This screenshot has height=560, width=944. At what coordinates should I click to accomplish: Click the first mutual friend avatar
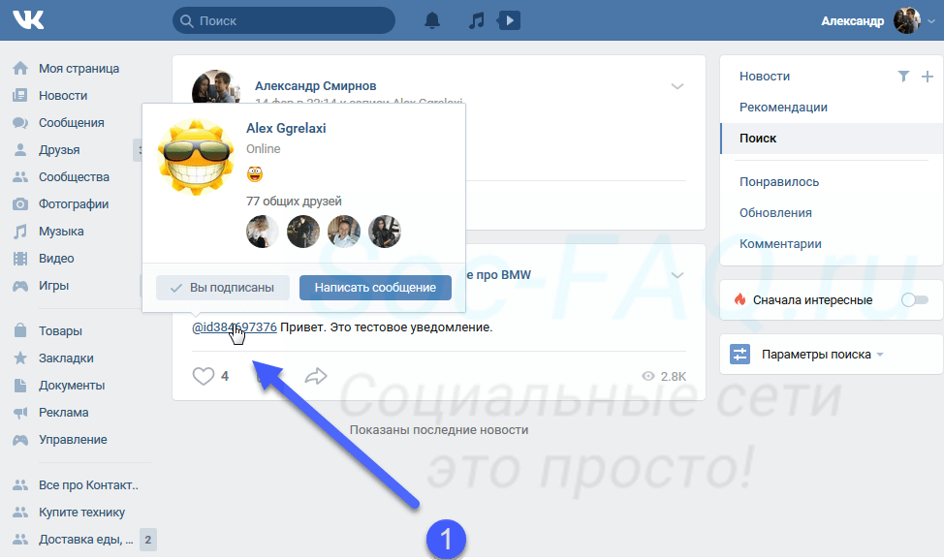pyautogui.click(x=263, y=232)
